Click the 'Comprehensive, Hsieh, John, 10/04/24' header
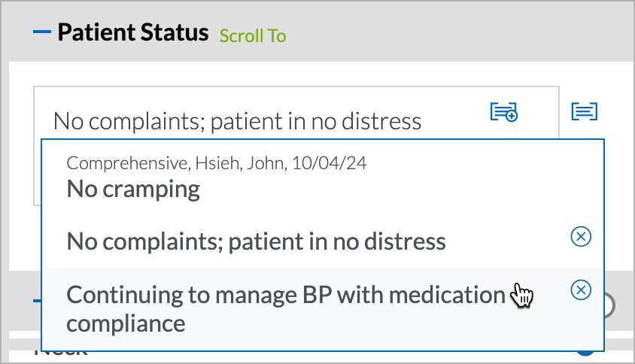Image resolution: width=635 pixels, height=364 pixels. (216, 163)
